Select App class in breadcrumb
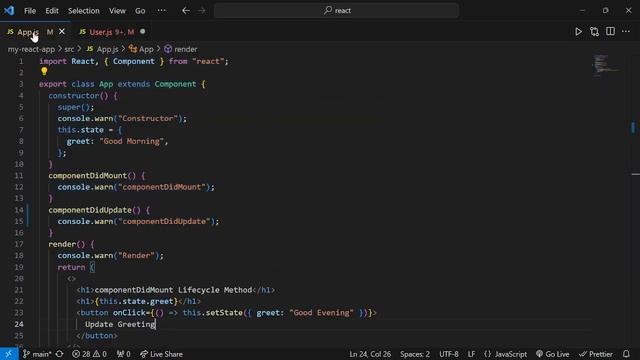 (x=141, y=49)
